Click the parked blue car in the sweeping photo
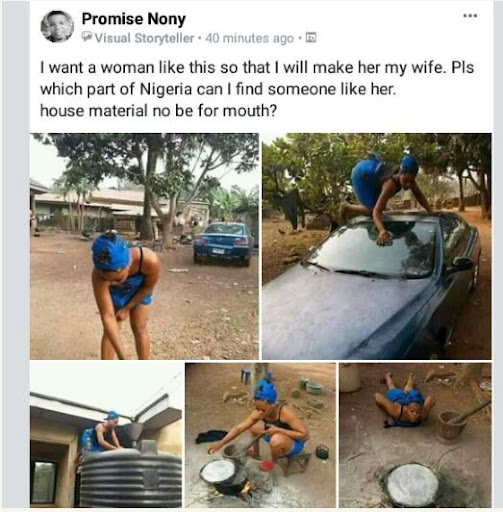Image resolution: width=503 pixels, height=512 pixels. [223, 244]
